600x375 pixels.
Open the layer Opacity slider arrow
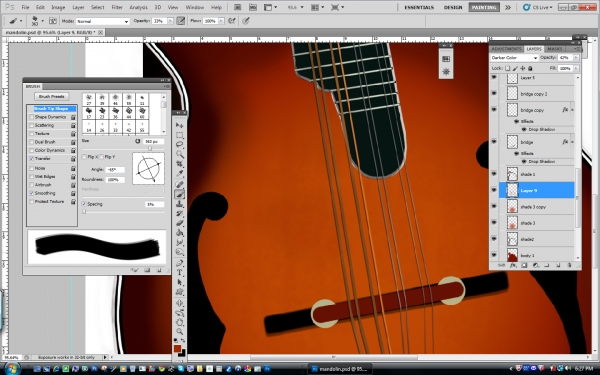click(576, 58)
